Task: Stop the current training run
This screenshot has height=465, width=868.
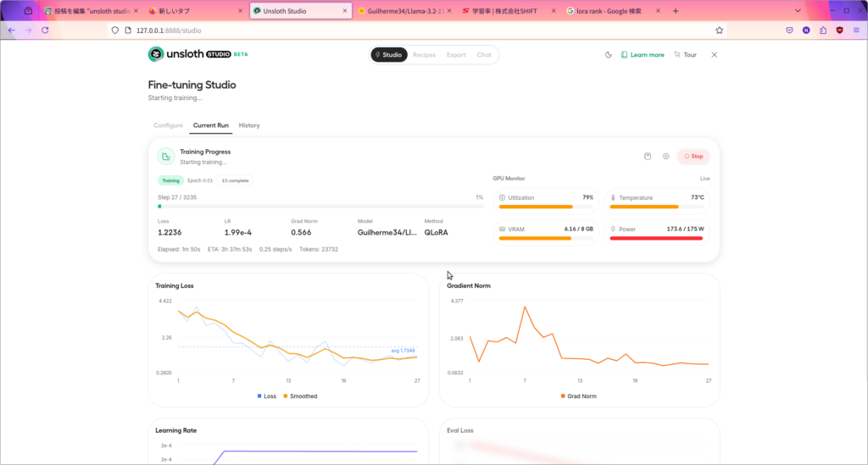Action: click(693, 157)
